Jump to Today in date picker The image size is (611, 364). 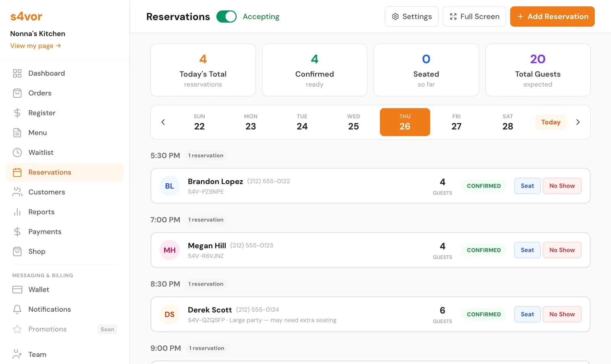coord(551,122)
